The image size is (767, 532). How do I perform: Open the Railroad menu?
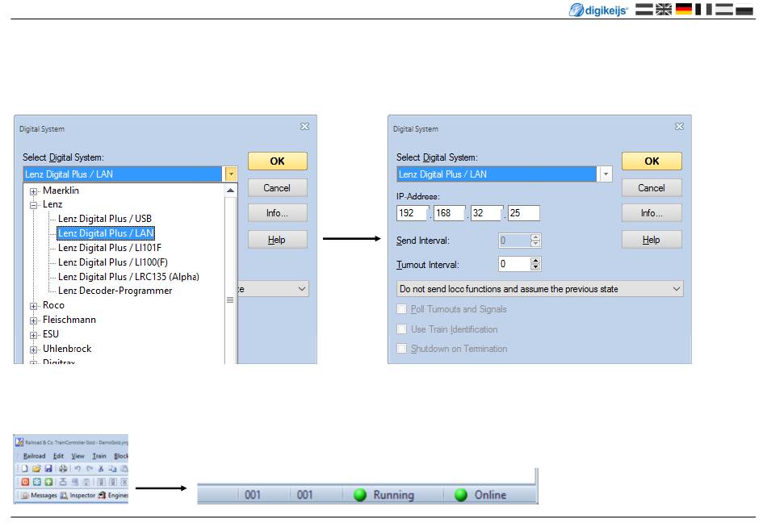34,456
